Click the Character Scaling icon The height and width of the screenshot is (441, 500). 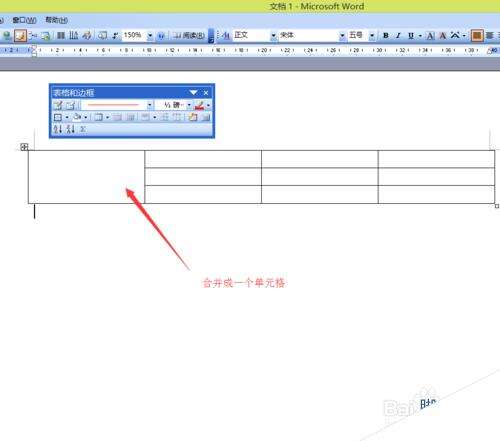pos(455,35)
